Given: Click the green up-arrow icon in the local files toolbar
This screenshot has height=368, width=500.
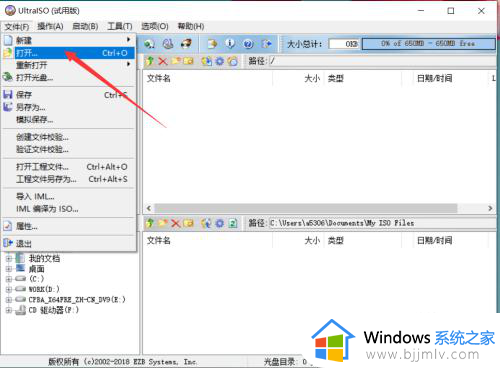Looking at the screenshot, I should (150, 223).
